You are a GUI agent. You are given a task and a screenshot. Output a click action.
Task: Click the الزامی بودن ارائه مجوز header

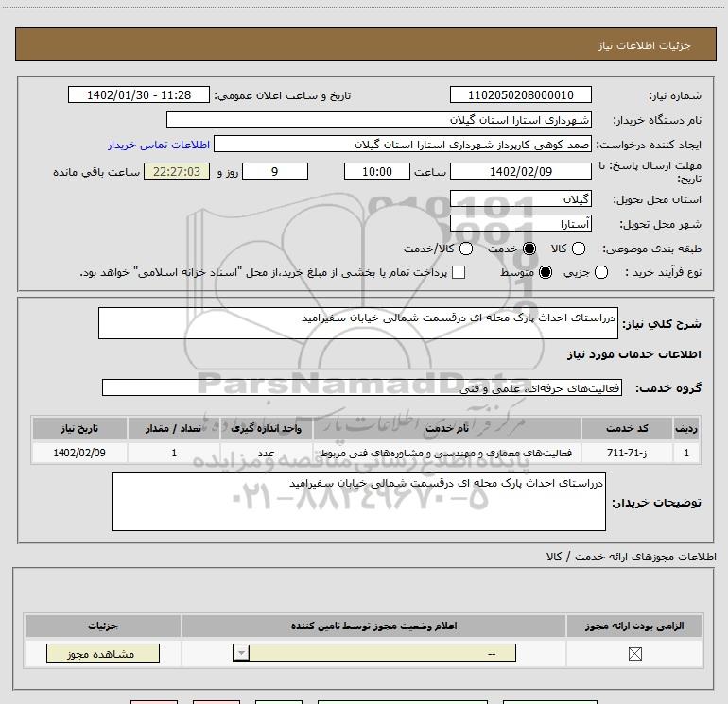pyautogui.click(x=634, y=626)
